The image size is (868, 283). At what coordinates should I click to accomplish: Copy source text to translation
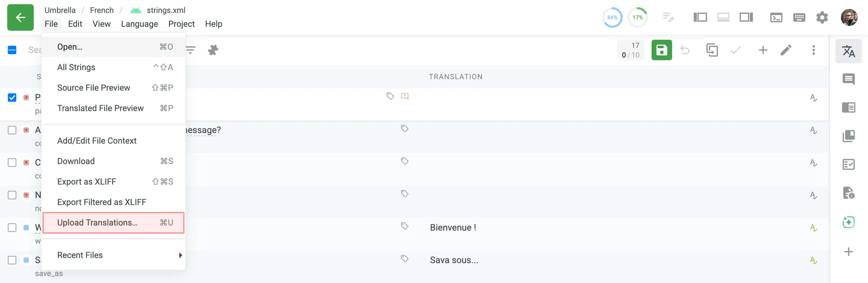712,50
